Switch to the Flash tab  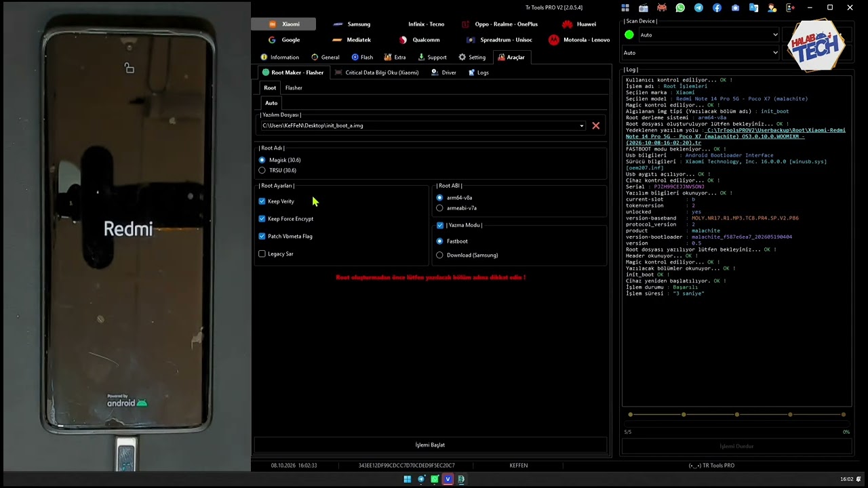coord(362,58)
